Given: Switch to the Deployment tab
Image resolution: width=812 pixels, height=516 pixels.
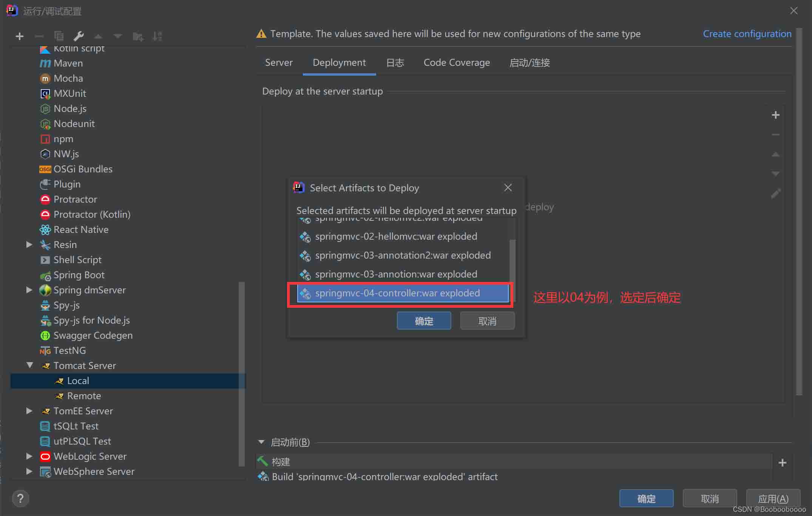Looking at the screenshot, I should pos(339,63).
